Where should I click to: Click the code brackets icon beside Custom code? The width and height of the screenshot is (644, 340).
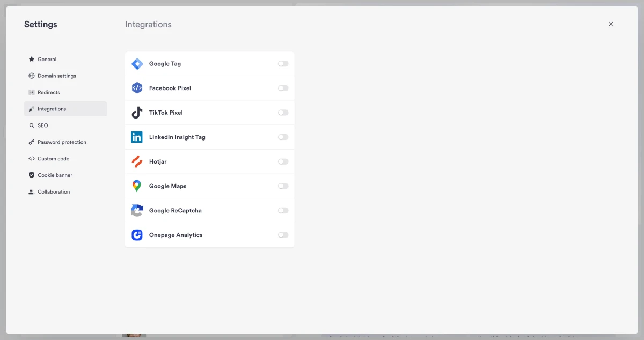point(32,159)
